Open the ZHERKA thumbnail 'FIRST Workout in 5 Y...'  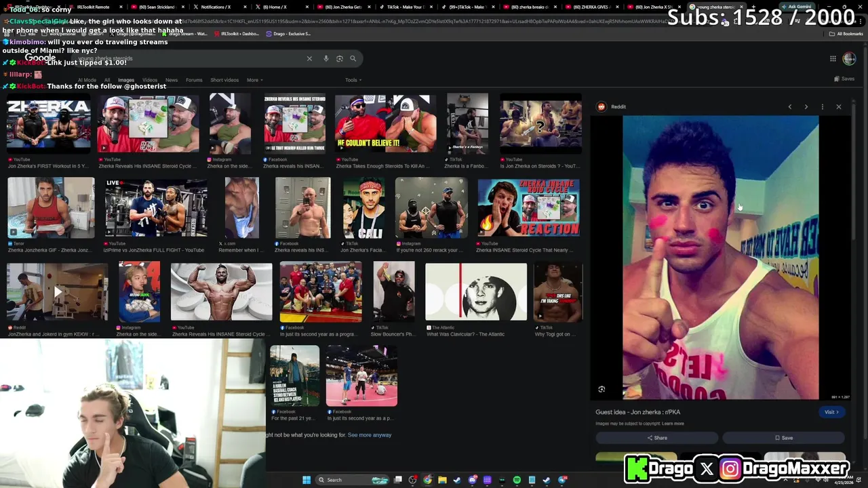(x=48, y=123)
